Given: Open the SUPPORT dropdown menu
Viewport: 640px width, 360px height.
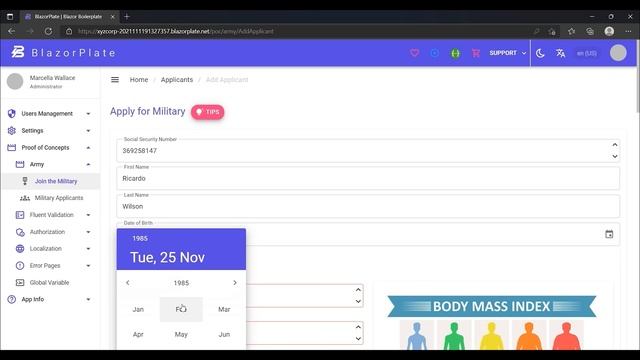Looking at the screenshot, I should [x=508, y=53].
